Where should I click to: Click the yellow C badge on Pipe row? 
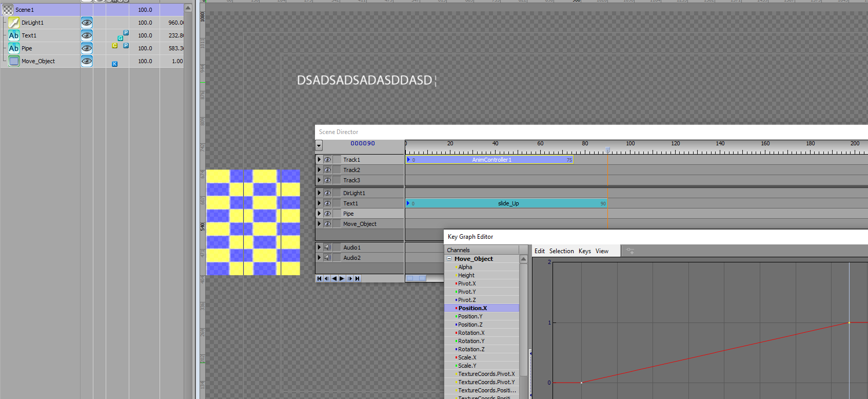pos(115,46)
